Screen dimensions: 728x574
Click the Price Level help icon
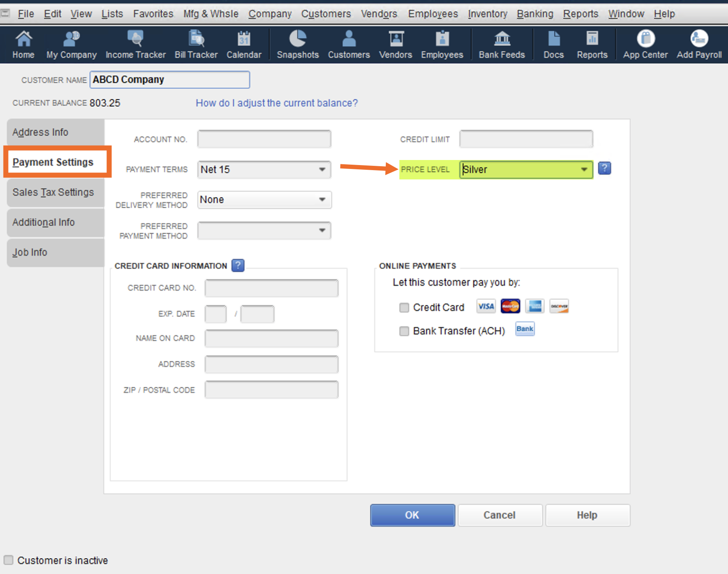coord(604,169)
